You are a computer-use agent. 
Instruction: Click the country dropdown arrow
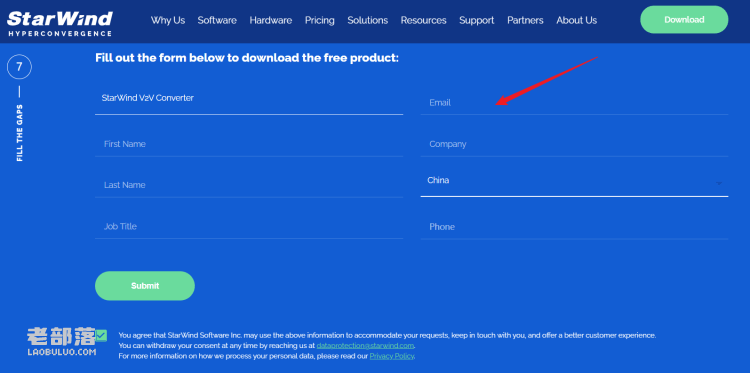(718, 183)
